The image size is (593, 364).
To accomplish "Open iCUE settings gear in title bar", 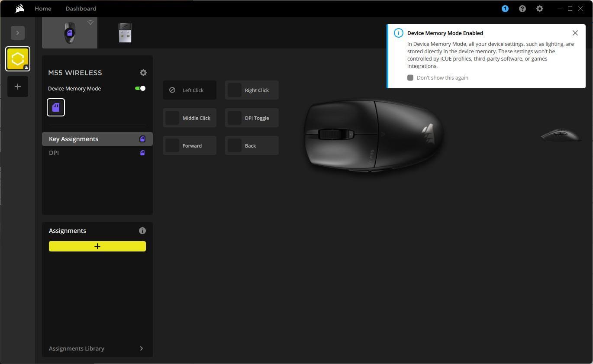I will point(539,9).
